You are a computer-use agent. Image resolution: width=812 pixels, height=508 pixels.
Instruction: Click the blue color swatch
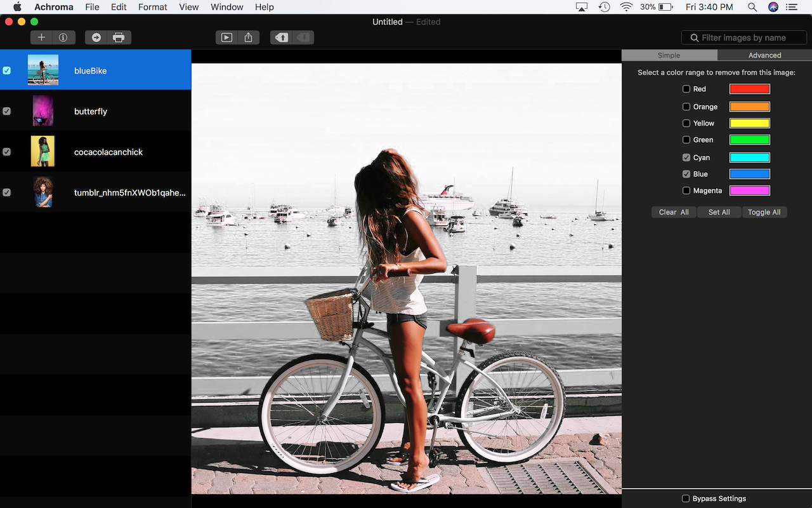pyautogui.click(x=750, y=174)
